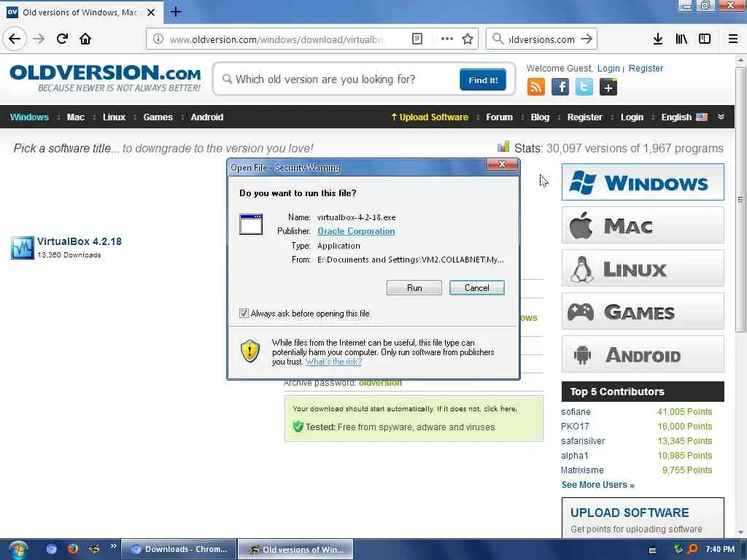Open the Library bookshelf icon
The image size is (747, 560).
point(681,39)
